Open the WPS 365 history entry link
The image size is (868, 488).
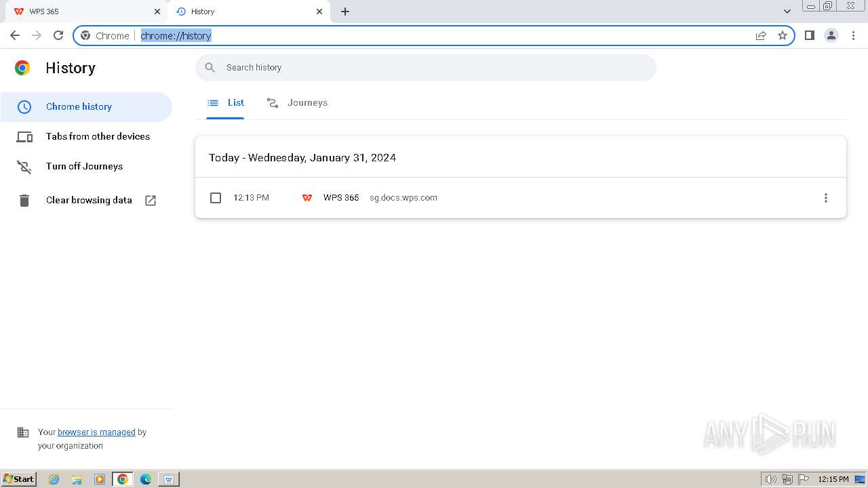[341, 198]
